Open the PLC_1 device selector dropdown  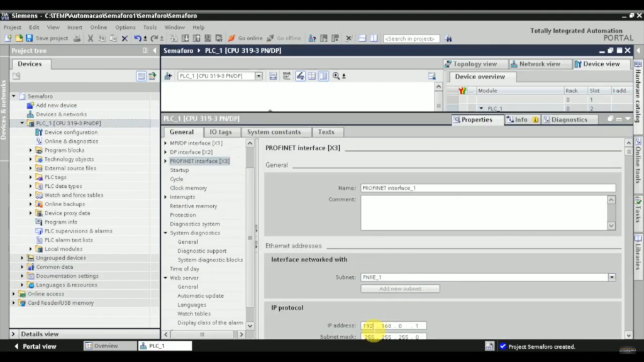pyautogui.click(x=258, y=76)
